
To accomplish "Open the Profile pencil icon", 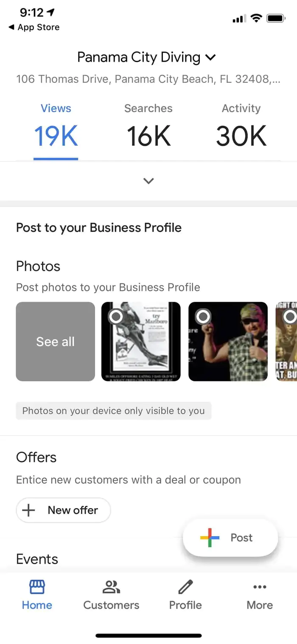I will pyautogui.click(x=185, y=586).
